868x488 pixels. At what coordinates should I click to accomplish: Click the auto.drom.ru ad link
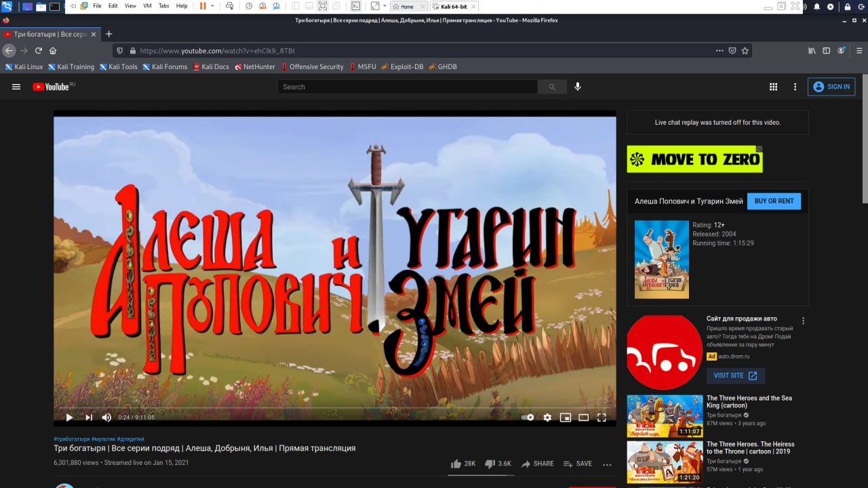point(734,357)
